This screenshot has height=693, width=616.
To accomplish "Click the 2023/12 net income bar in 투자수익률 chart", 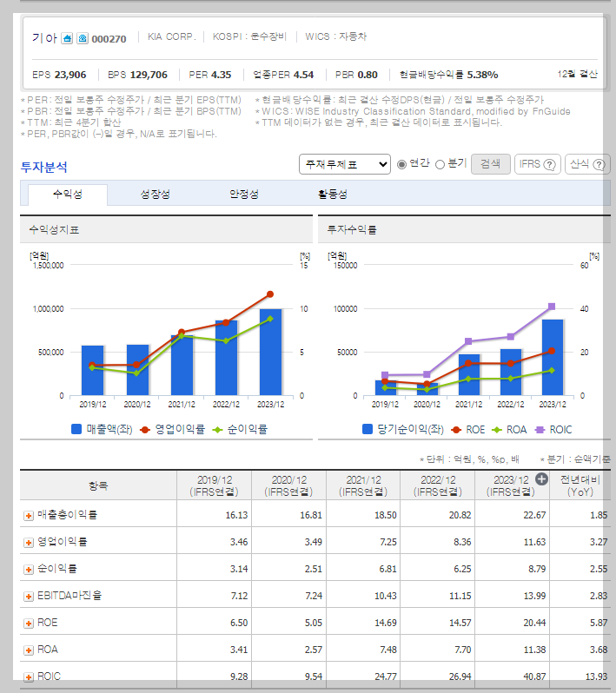I will click(553, 357).
